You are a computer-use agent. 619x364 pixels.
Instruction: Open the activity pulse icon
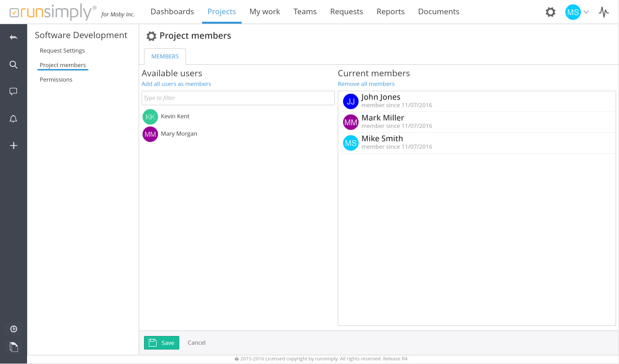click(x=604, y=12)
